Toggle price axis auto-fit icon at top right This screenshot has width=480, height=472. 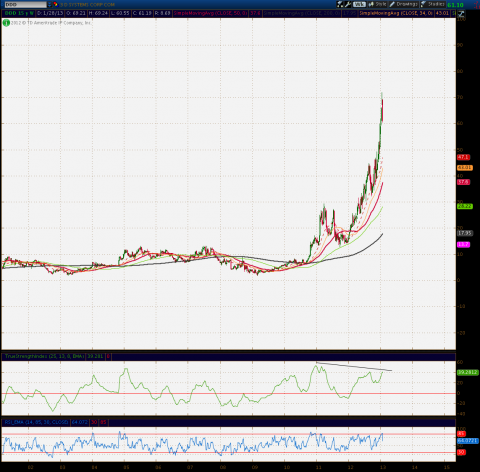[x=461, y=14]
